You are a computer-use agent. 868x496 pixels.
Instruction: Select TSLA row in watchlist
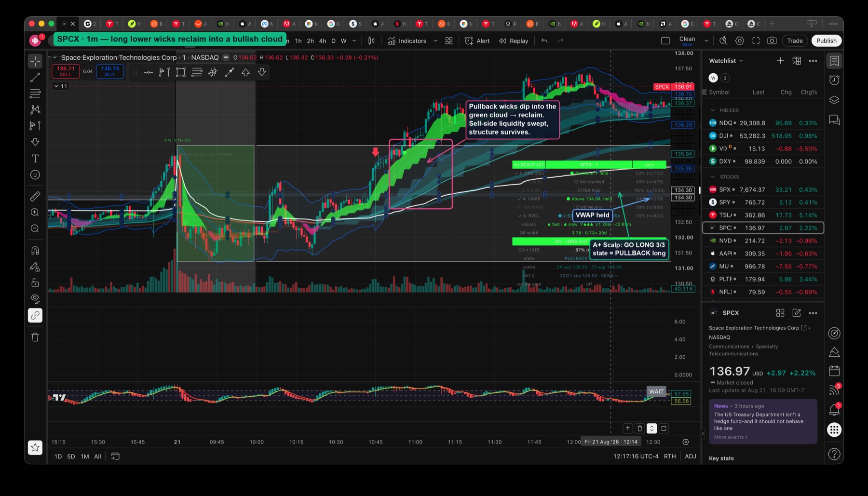[x=763, y=215]
